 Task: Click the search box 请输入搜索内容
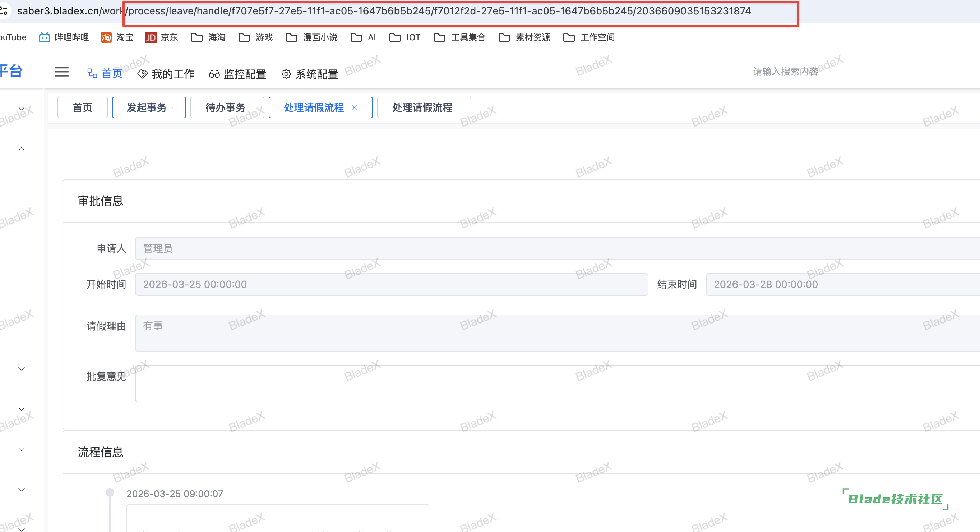tap(785, 72)
